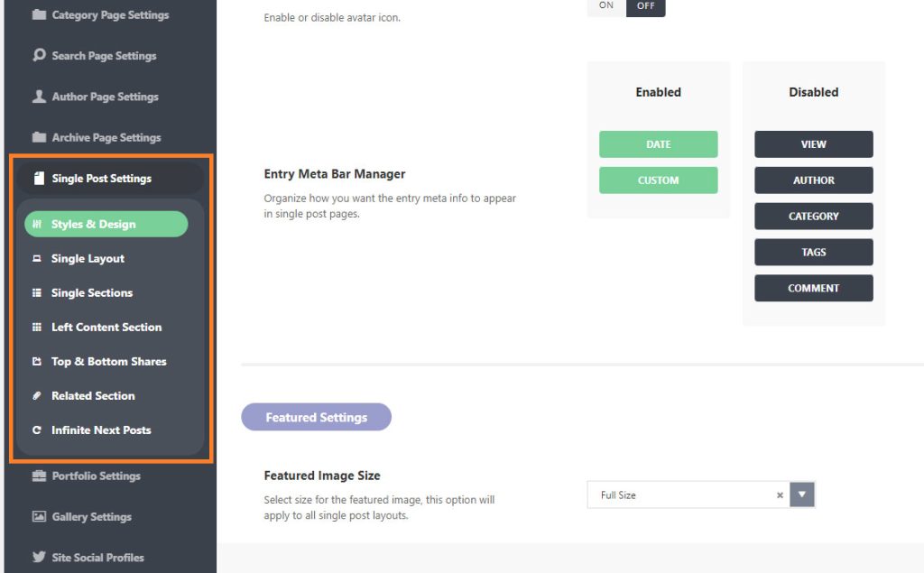
Task: Open the Featured Image Size dropdown arrow
Action: point(802,494)
